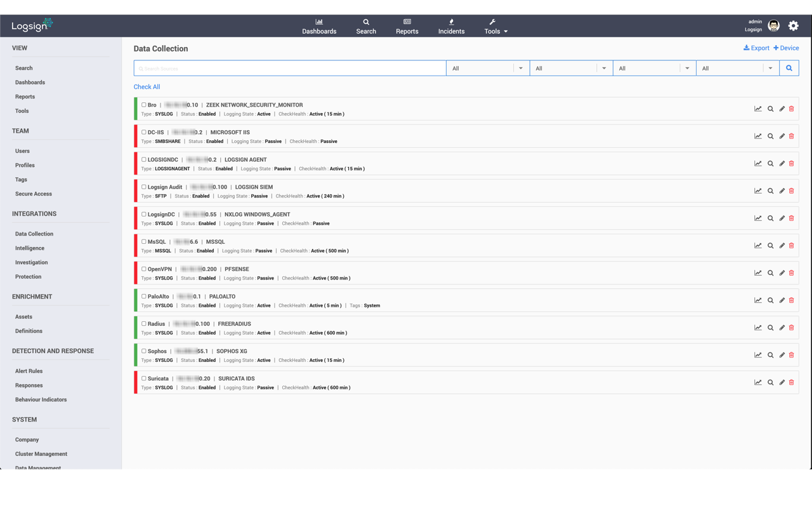Open Investigation in the sidebar
The height and width of the screenshot is (508, 812).
(x=32, y=262)
